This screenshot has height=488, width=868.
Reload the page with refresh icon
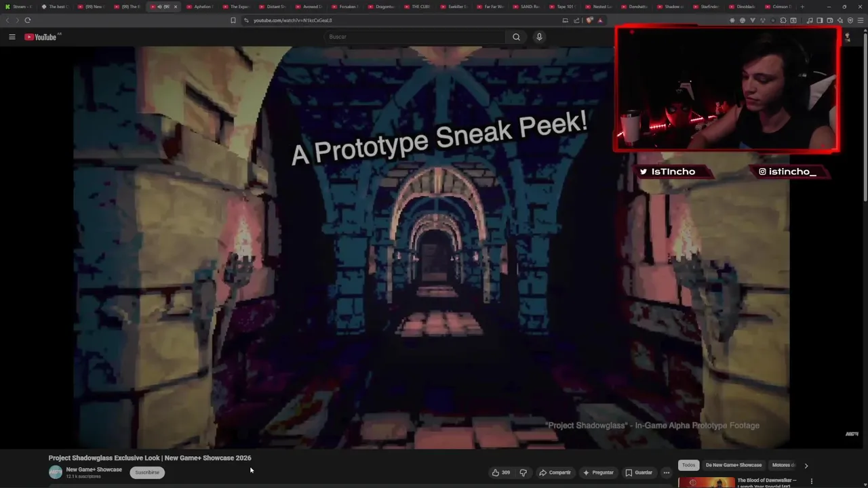click(27, 20)
